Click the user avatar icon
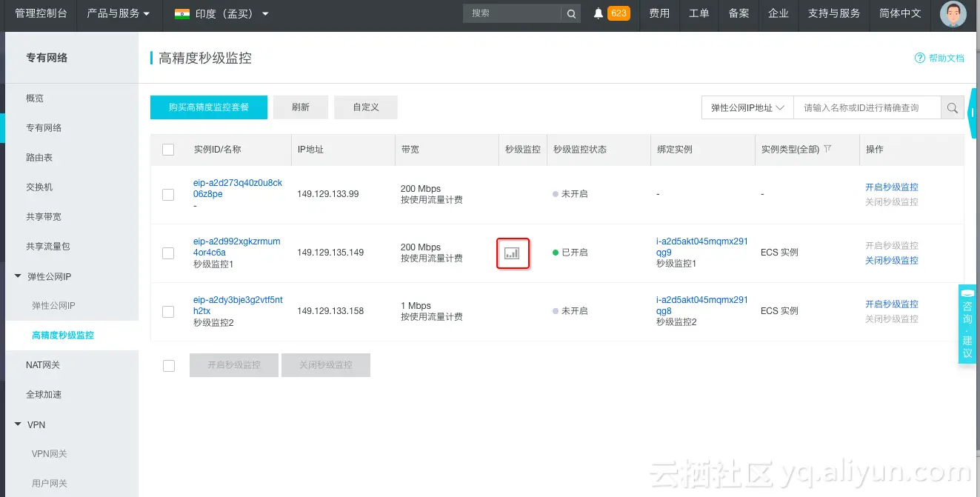The image size is (980, 497). (x=953, y=13)
